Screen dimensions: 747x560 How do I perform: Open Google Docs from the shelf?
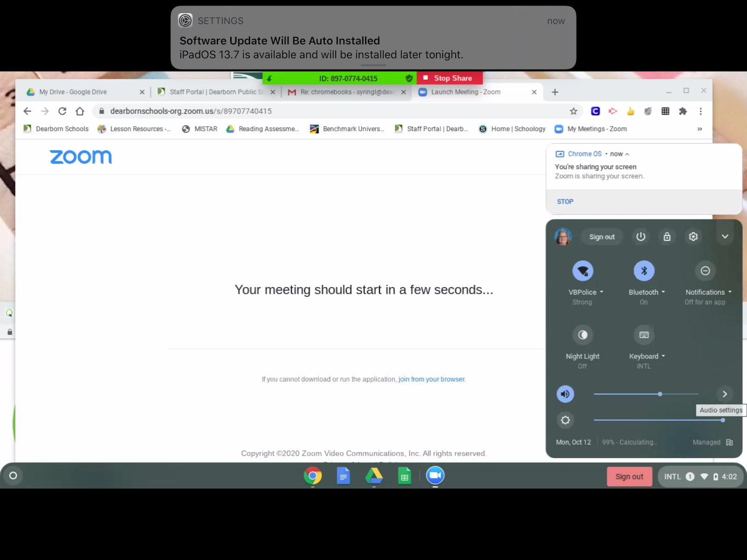[x=343, y=476]
